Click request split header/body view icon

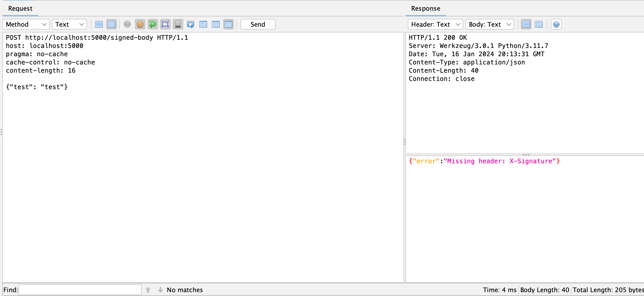[99, 24]
